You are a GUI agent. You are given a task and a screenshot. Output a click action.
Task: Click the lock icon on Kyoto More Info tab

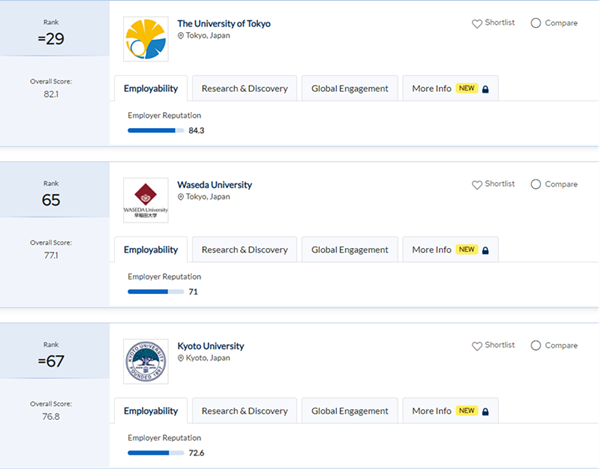click(485, 412)
